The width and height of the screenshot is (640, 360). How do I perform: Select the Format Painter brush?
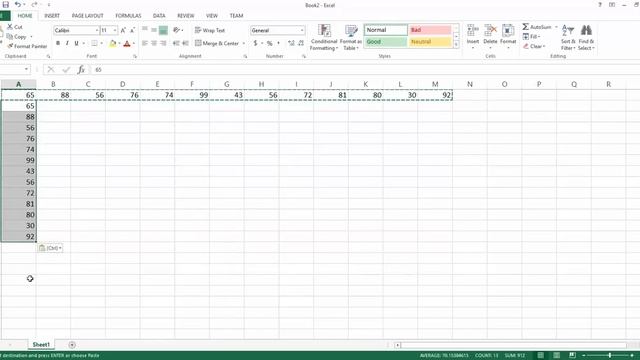(x=11, y=46)
